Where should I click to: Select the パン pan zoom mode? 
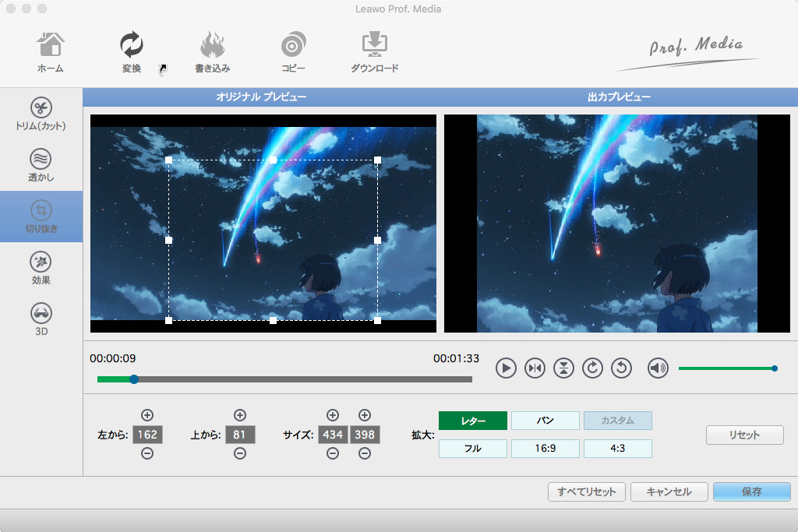(x=545, y=421)
